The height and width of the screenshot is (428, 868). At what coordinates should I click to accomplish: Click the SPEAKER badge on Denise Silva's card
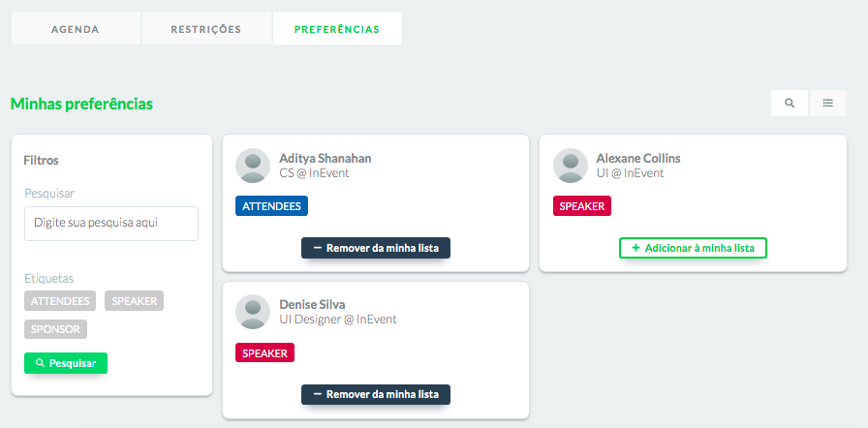[x=264, y=352]
